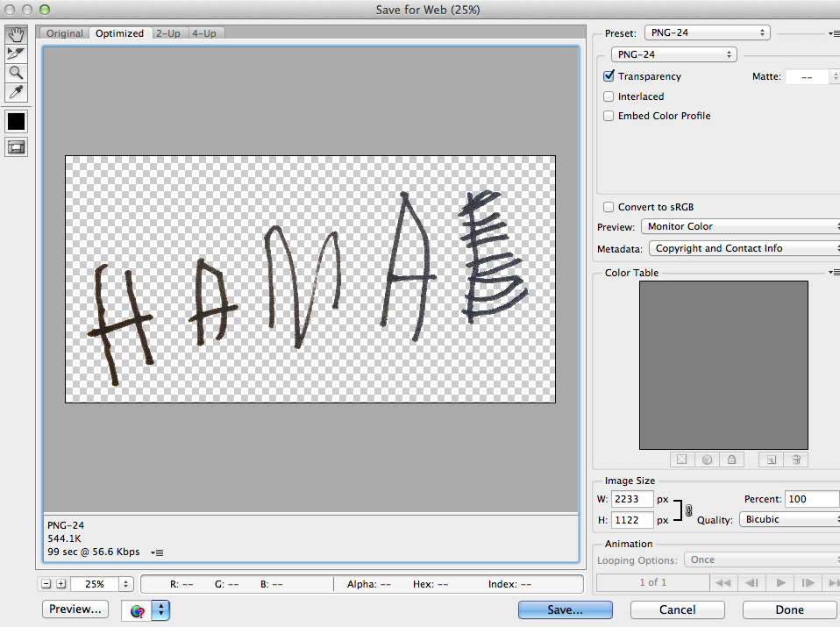Open the Preview Monitor Color dropdown
This screenshot has height=627, width=840.
click(740, 226)
